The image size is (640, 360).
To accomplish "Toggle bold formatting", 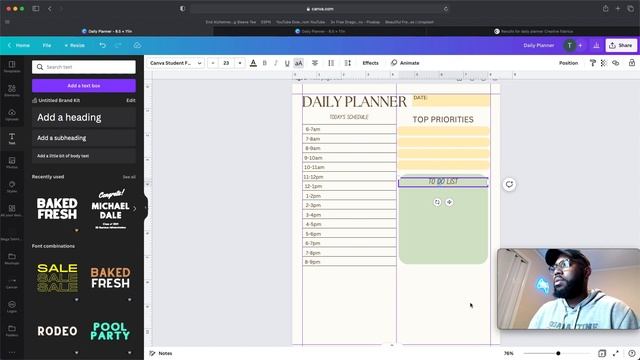I will (264, 63).
